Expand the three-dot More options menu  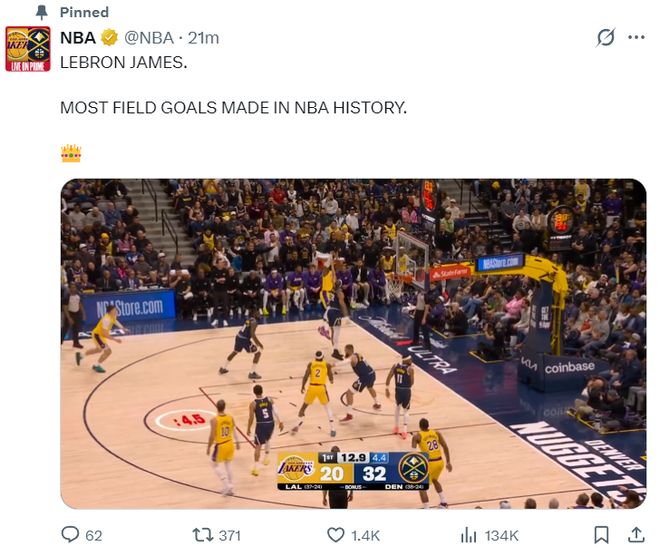(636, 38)
